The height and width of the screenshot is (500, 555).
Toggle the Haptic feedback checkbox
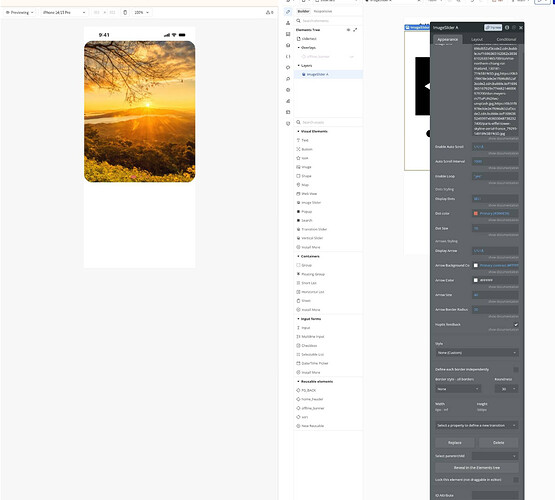pos(516,324)
